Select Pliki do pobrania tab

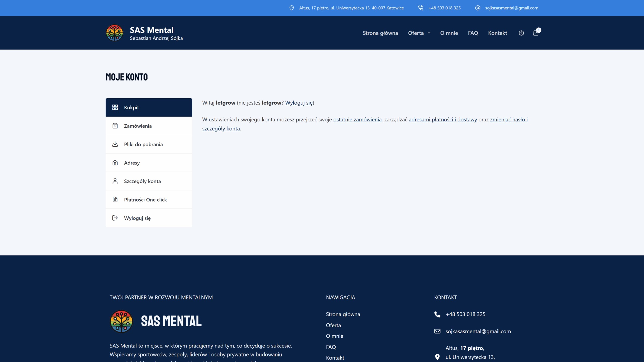(143, 144)
